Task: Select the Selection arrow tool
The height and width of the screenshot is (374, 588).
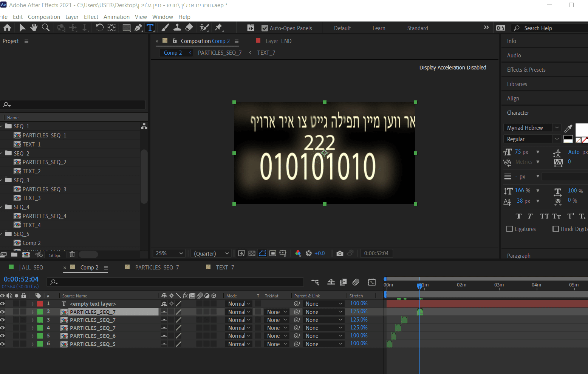Action: (22, 28)
